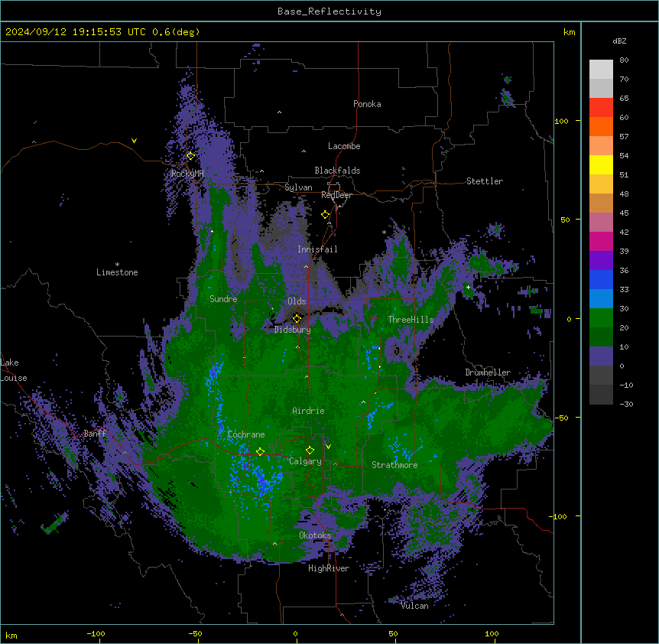Click the Vulcan city label
659x644 pixels.
coord(414,606)
